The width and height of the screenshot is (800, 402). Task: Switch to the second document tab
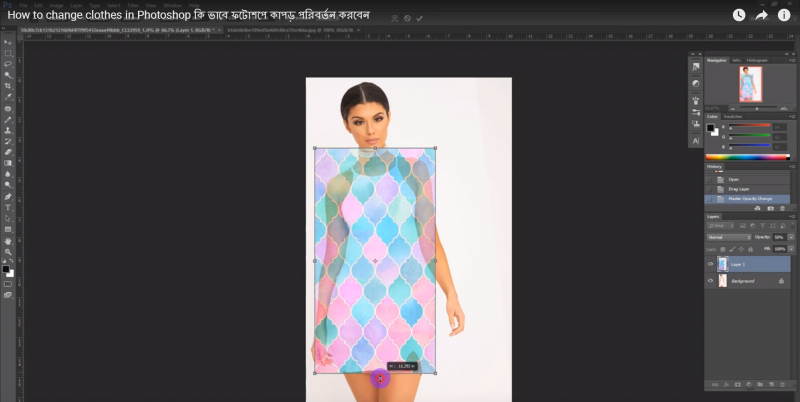(x=291, y=30)
